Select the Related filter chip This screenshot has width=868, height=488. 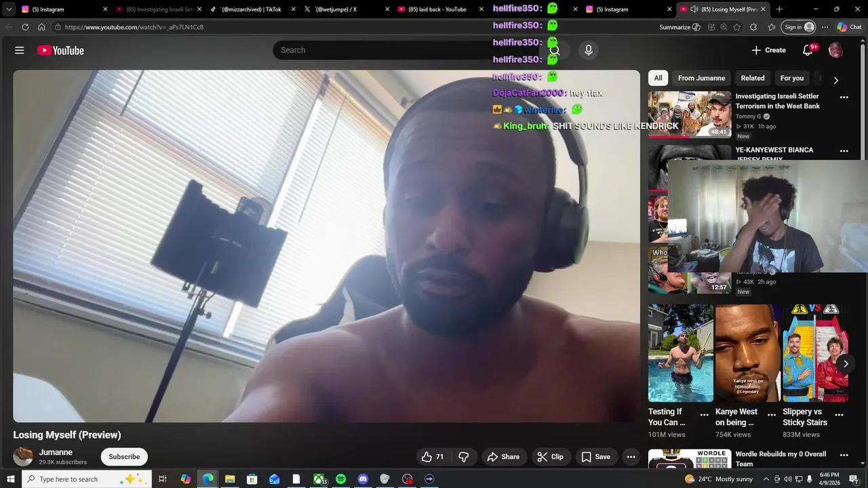[753, 78]
